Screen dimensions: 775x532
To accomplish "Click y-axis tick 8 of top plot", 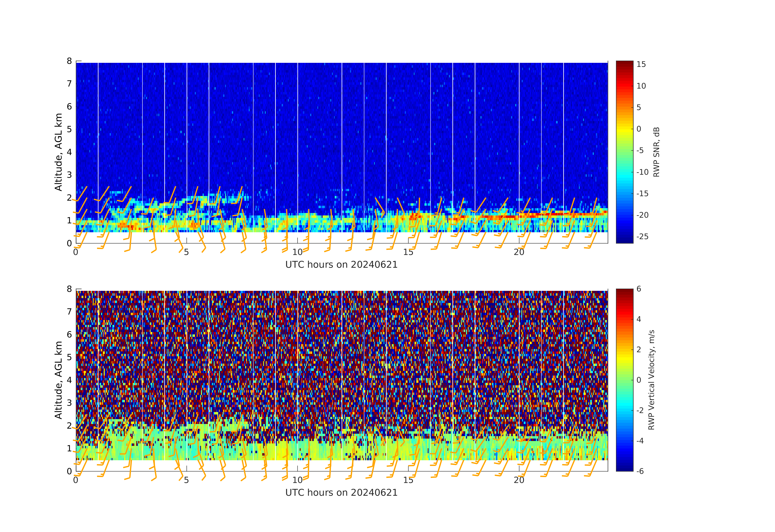I will [x=69, y=61].
